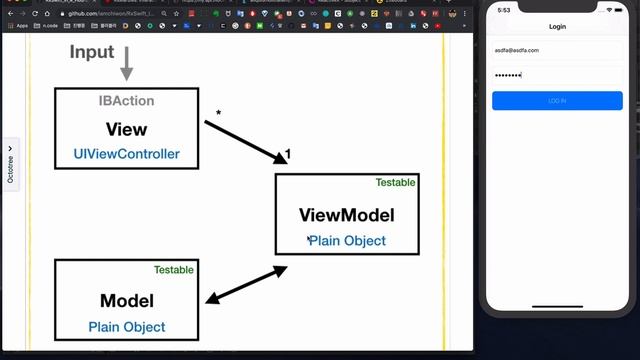Click the Testable label in ViewModel box
Viewport: 640px width, 360px height.
(x=396, y=182)
